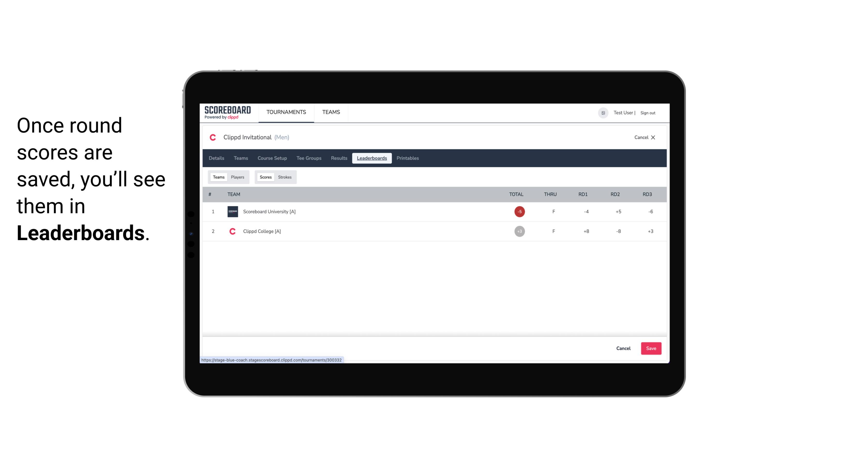This screenshot has width=868, height=467.
Task: Click the Scores filter button
Action: (265, 177)
